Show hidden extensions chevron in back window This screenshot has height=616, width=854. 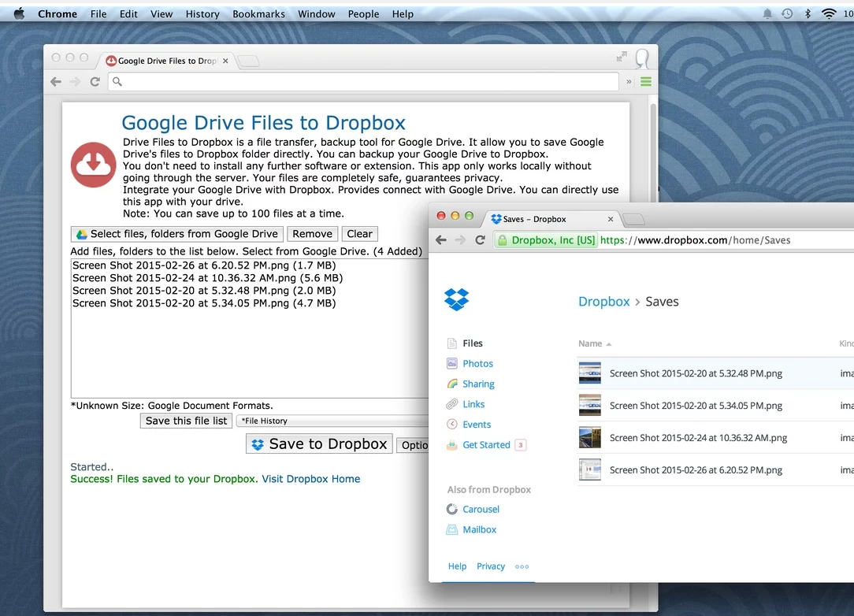tap(629, 82)
